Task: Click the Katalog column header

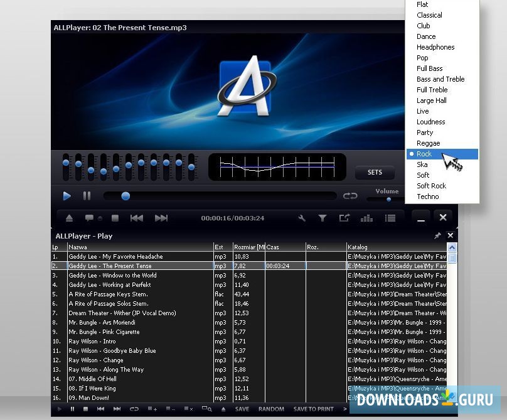Action: (x=397, y=247)
